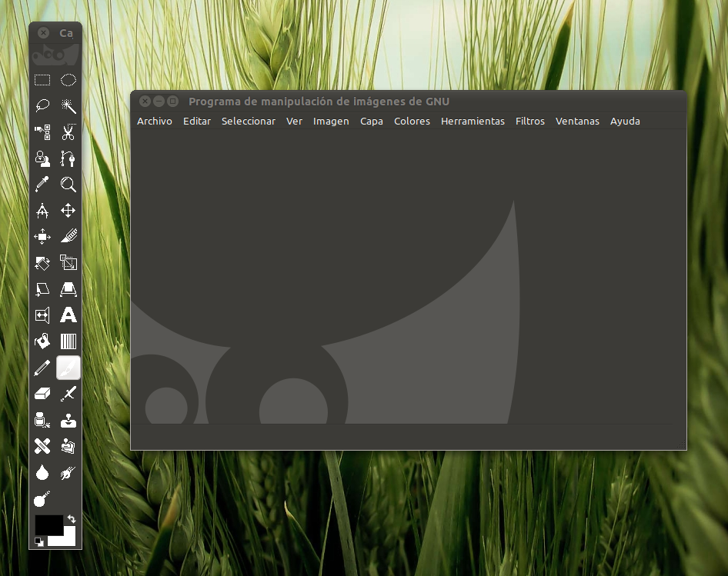Image resolution: width=728 pixels, height=576 pixels.
Task: Choose the Flip tool
Action: coord(42,315)
